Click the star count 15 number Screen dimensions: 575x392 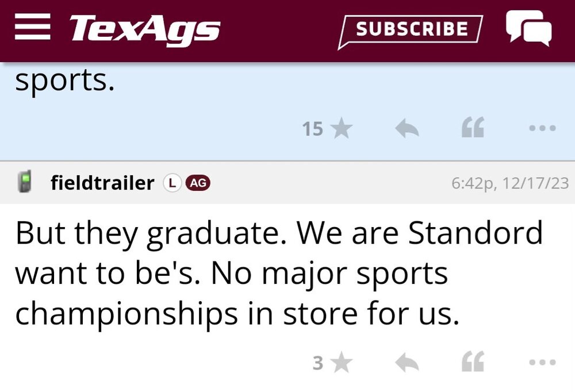[313, 129]
